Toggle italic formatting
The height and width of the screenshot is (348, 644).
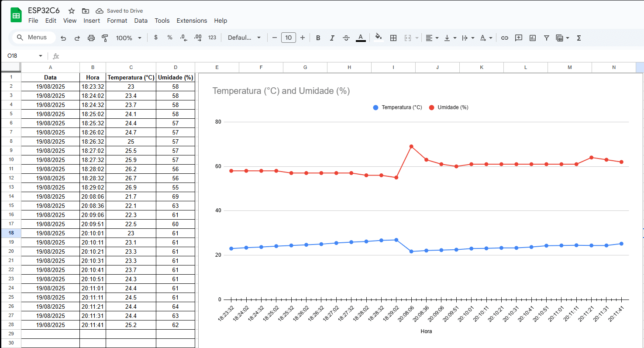pos(332,38)
